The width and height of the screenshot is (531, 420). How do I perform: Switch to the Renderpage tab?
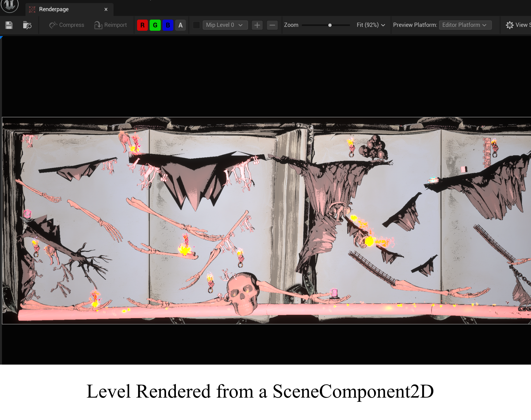[54, 10]
